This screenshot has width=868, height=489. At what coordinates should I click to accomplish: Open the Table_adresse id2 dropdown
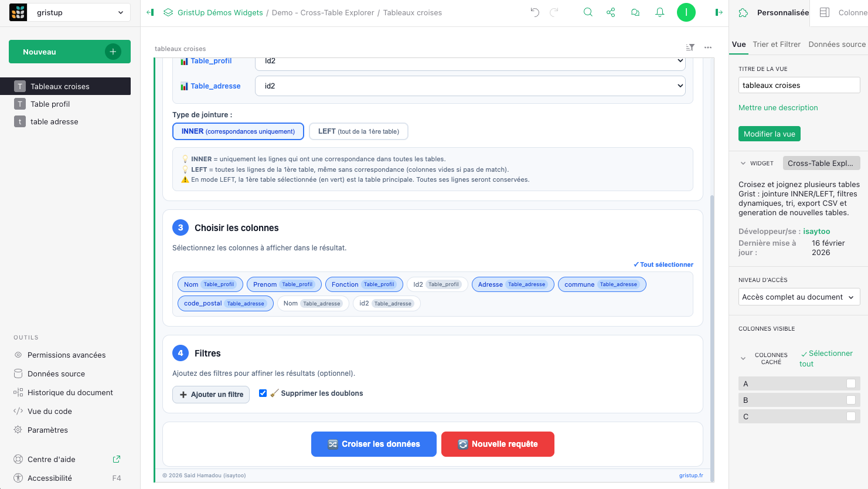pyautogui.click(x=470, y=86)
